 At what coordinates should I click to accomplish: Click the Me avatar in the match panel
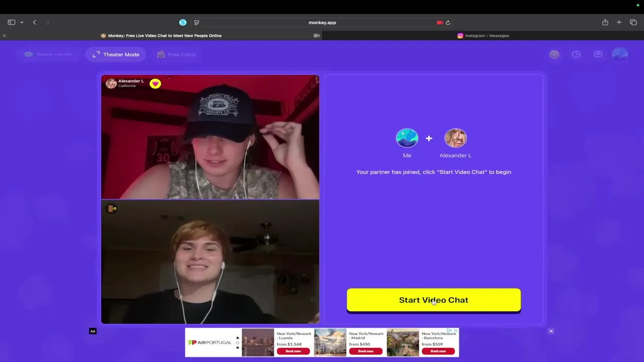click(407, 138)
